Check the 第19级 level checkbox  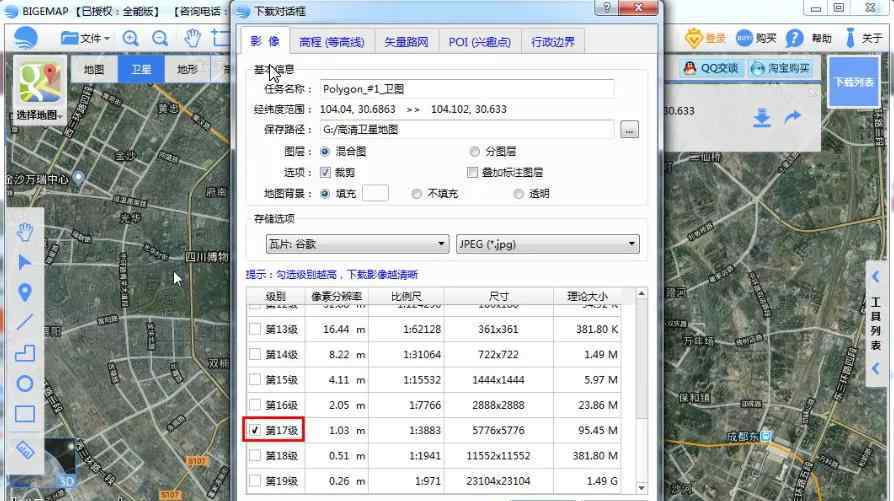point(255,480)
